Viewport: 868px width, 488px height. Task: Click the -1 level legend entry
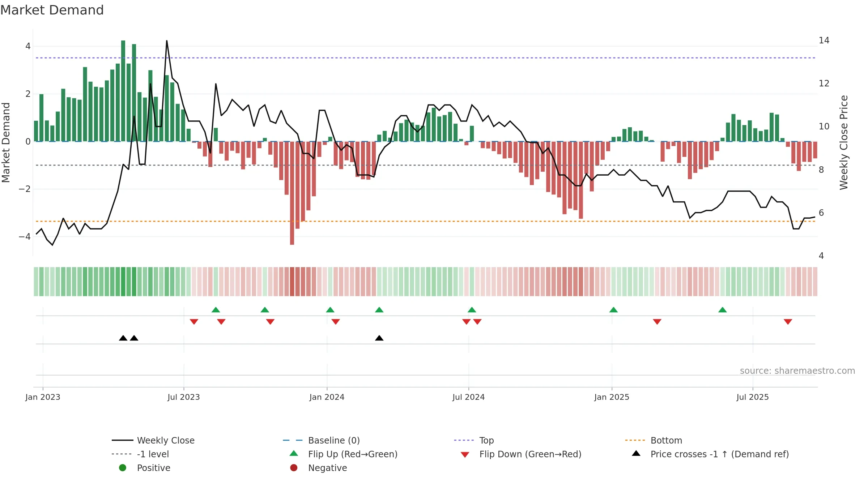click(x=140, y=454)
